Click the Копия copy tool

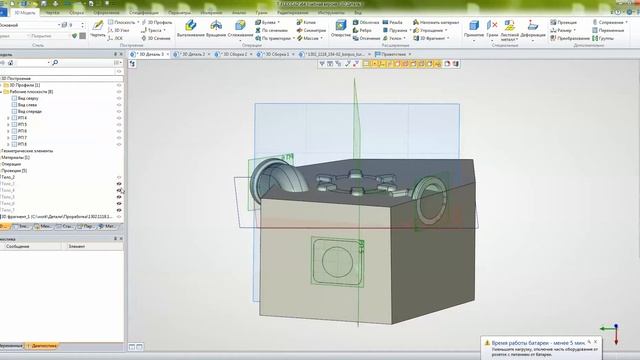[x=306, y=22]
